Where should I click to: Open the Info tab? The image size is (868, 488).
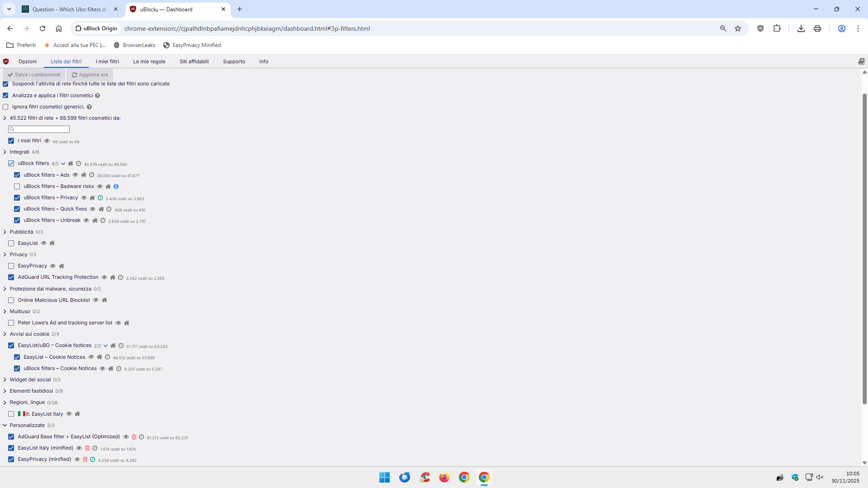pos(264,61)
